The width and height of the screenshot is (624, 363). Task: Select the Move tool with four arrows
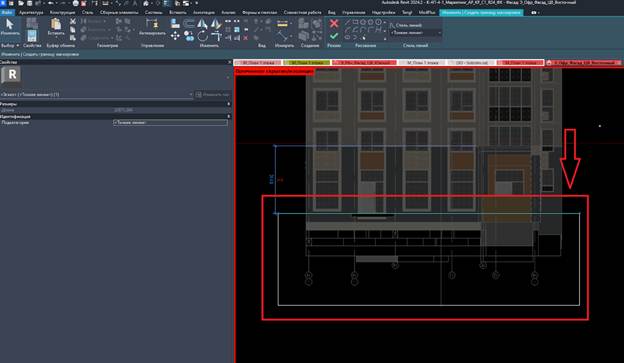pos(175,37)
